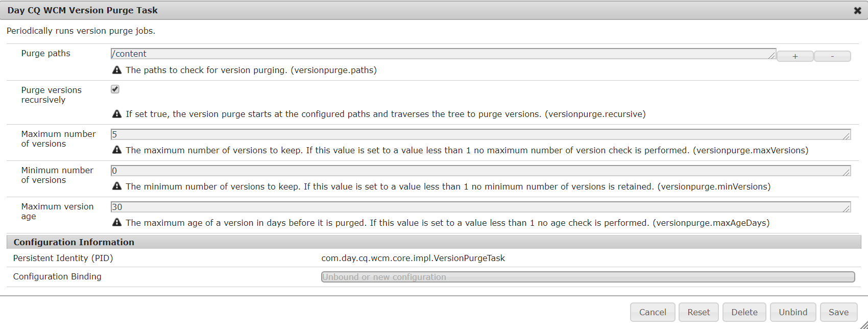This screenshot has width=868, height=329.
Task: Close the Version Purge Task dialog
Action: [x=858, y=10]
